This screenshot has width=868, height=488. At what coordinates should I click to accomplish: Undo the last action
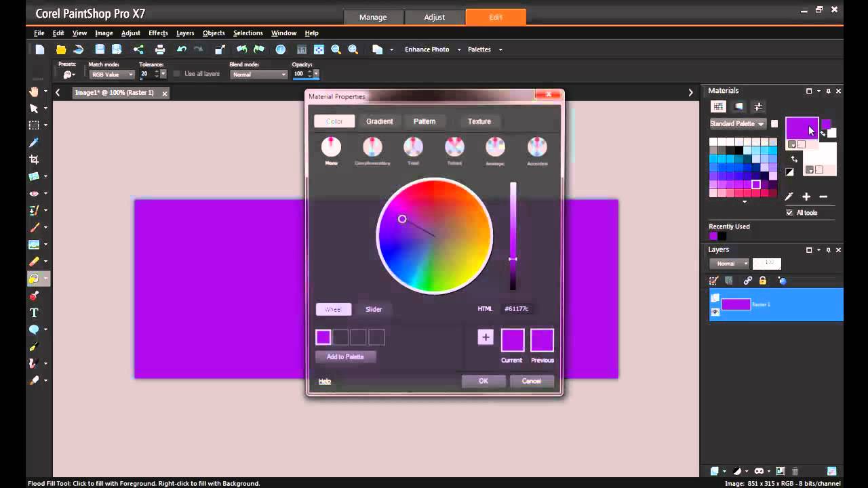point(182,49)
